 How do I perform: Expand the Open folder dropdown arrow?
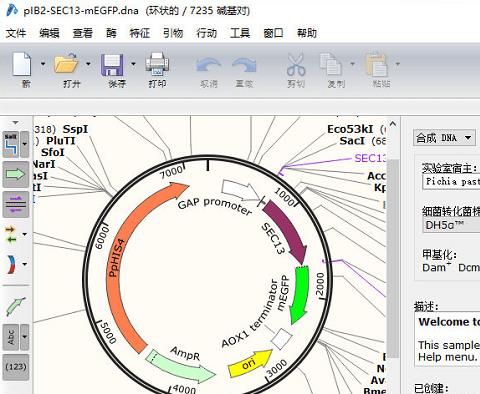(x=88, y=63)
